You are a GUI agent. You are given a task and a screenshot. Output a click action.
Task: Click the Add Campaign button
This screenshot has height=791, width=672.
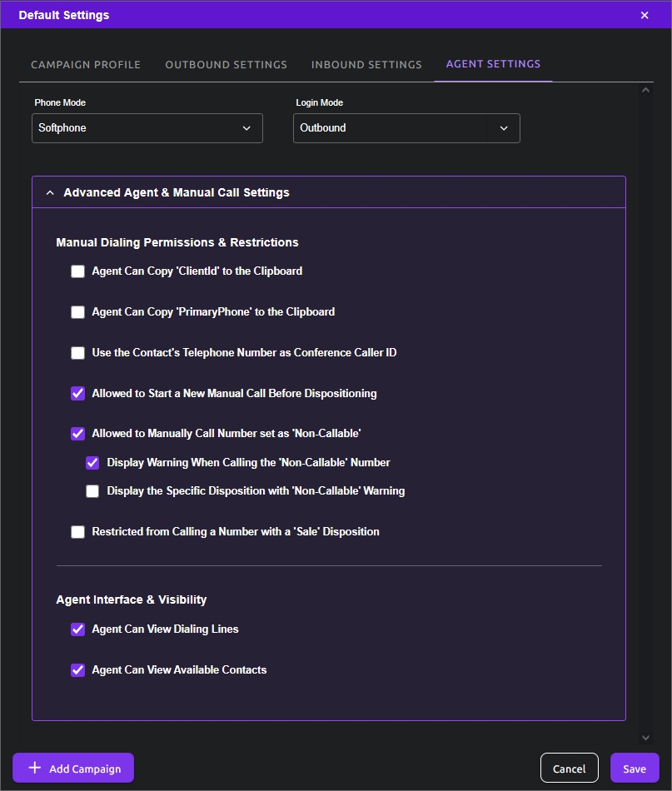tap(73, 768)
